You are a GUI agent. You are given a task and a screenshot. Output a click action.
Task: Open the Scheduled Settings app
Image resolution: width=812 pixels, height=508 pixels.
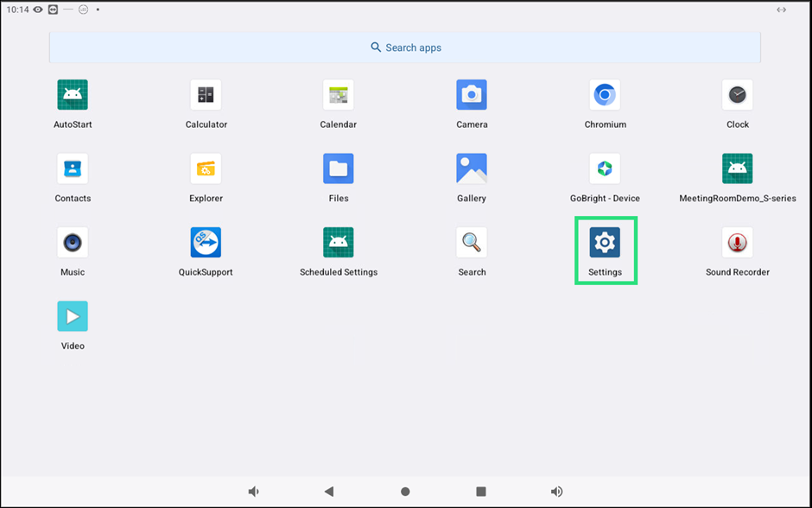coord(338,243)
